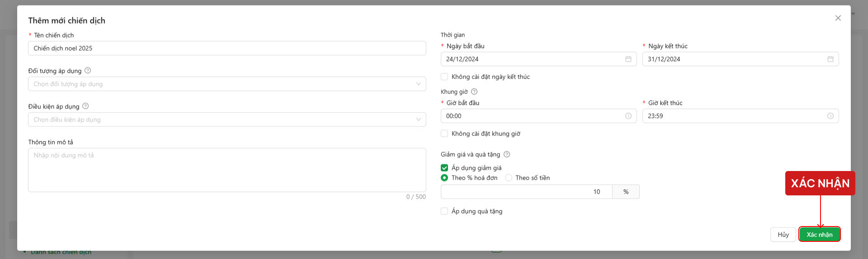
Task: Open the start date calendar icon
Action: tap(628, 59)
